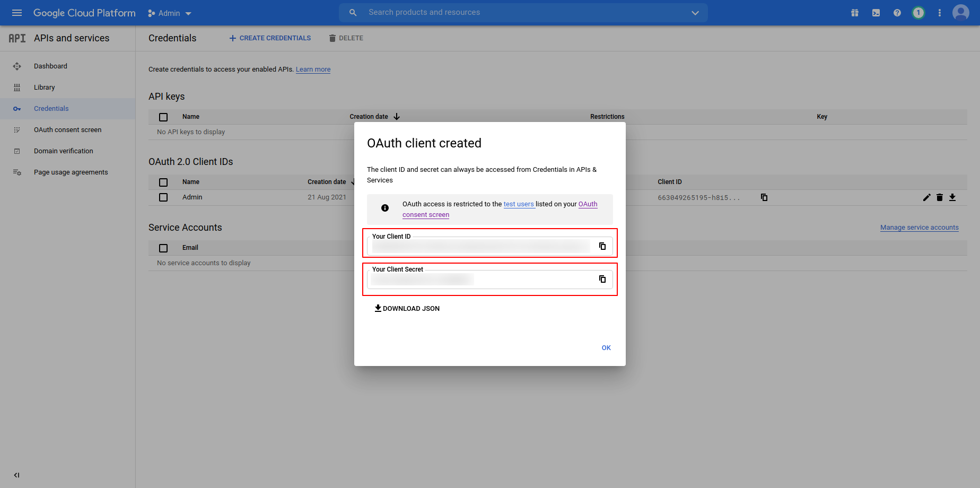The image size is (980, 488).
Task: Open the help question mark icon
Action: point(897,13)
